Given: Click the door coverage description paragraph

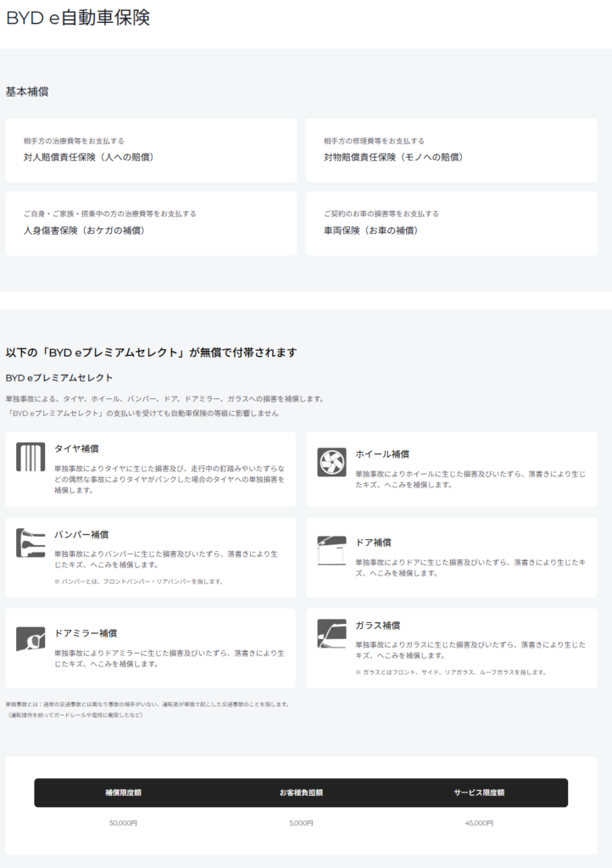Looking at the screenshot, I should (x=470, y=568).
